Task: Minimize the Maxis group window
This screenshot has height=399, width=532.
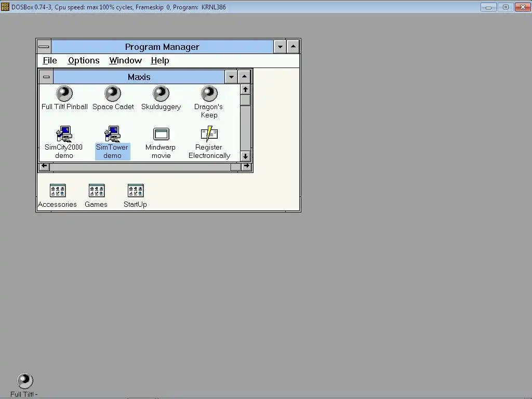Action: coord(231,77)
